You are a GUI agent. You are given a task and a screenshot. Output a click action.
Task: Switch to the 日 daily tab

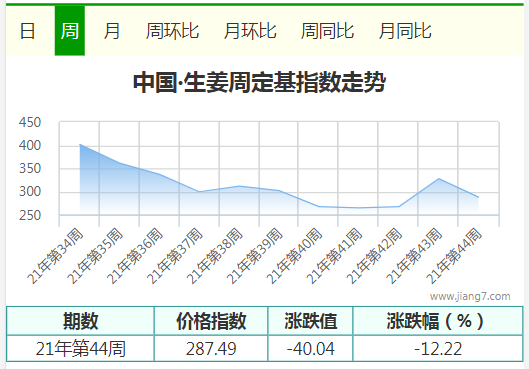tap(27, 31)
